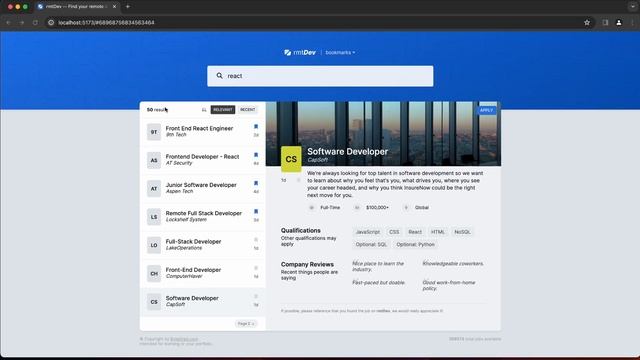The height and width of the screenshot is (360, 640).
Task: Open Front End React Engineer listing
Action: [x=202, y=132]
